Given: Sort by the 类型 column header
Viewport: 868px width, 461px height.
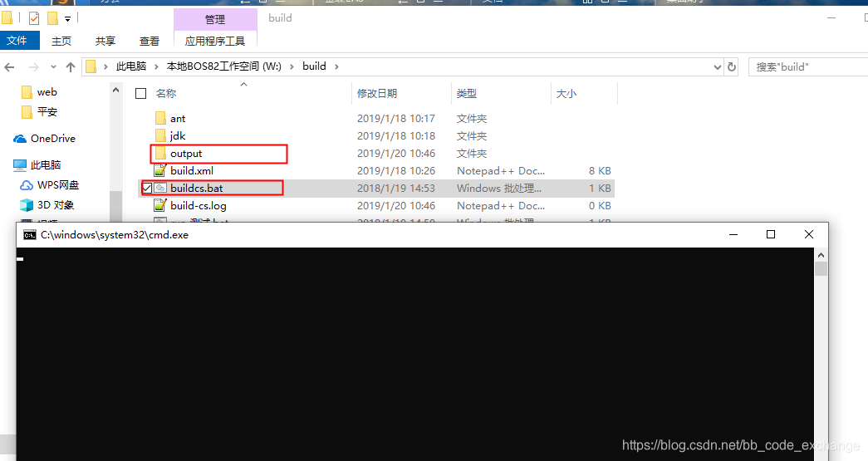Looking at the screenshot, I should pos(467,94).
